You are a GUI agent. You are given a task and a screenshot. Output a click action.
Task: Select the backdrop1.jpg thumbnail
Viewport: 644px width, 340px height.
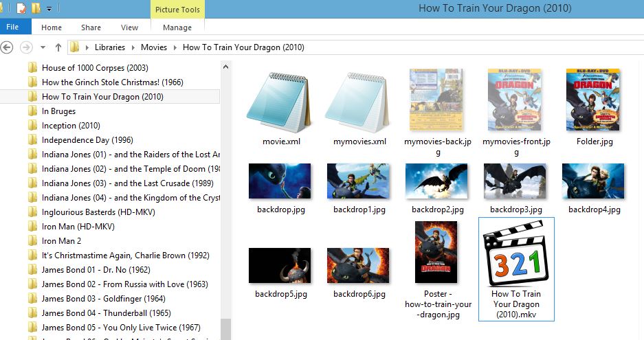pyautogui.click(x=358, y=181)
